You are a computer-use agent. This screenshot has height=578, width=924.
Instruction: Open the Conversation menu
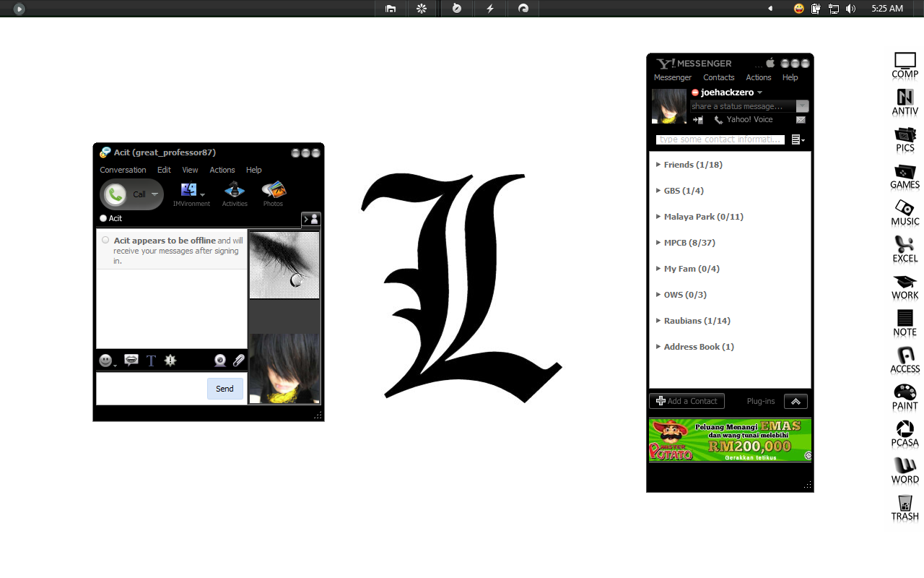(123, 170)
